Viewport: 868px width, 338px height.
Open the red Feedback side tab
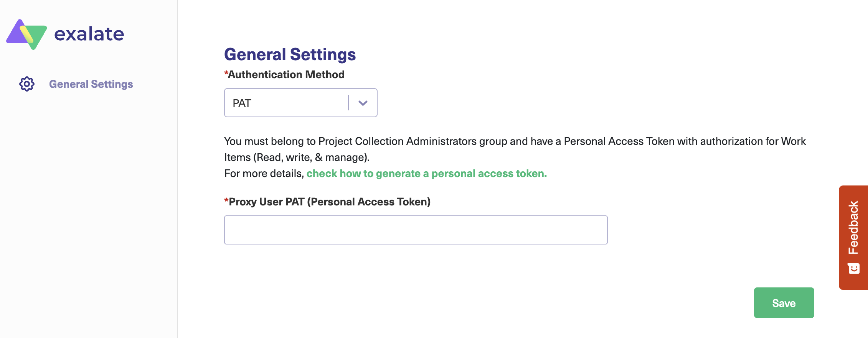(x=853, y=228)
